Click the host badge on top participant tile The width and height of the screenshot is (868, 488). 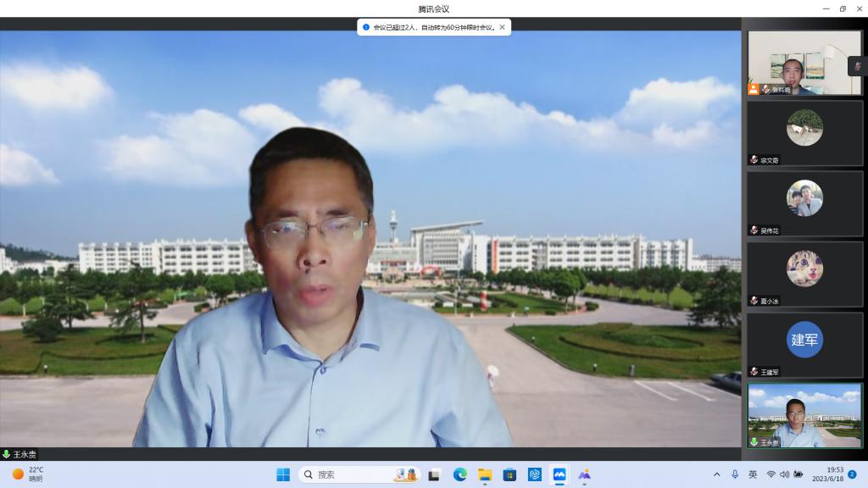[x=753, y=89]
